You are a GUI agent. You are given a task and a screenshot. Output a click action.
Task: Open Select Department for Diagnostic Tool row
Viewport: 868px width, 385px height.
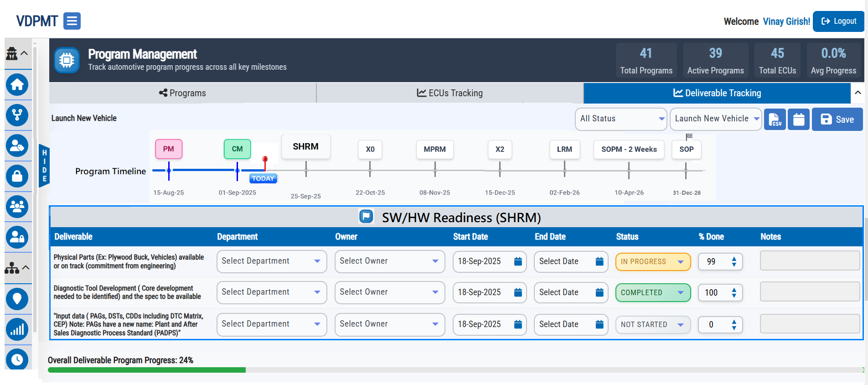271,292
